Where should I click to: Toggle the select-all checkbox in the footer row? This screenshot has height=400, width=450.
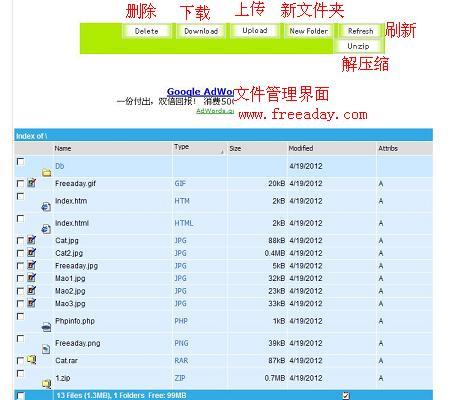point(20,396)
